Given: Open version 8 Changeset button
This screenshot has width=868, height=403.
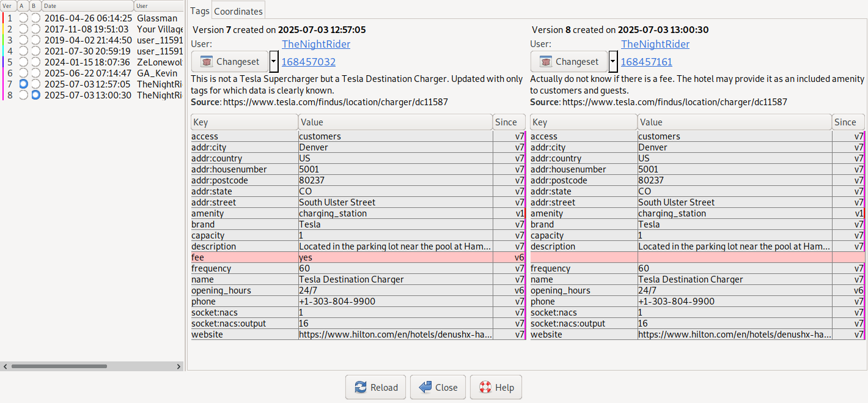Looking at the screenshot, I should click(569, 62).
